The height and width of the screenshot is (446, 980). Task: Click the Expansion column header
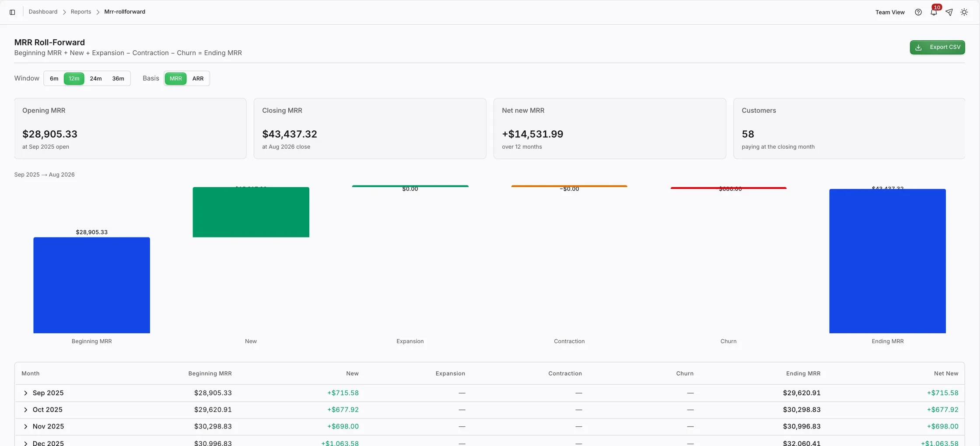pyautogui.click(x=450, y=373)
